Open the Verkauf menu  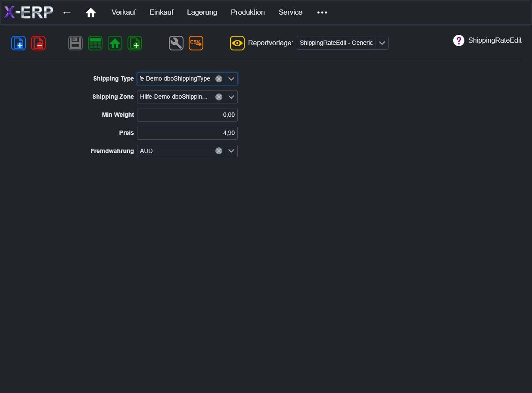124,12
